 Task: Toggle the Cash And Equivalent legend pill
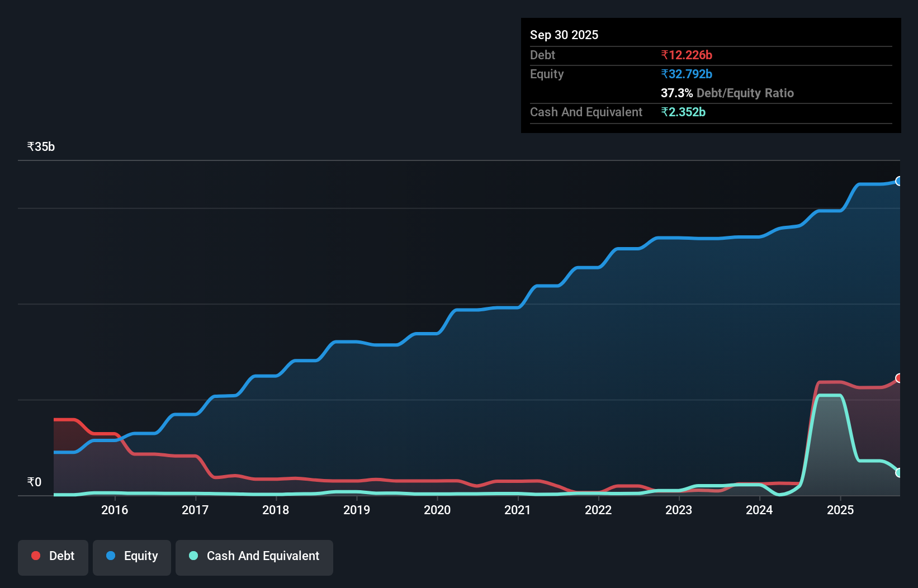[x=254, y=557]
